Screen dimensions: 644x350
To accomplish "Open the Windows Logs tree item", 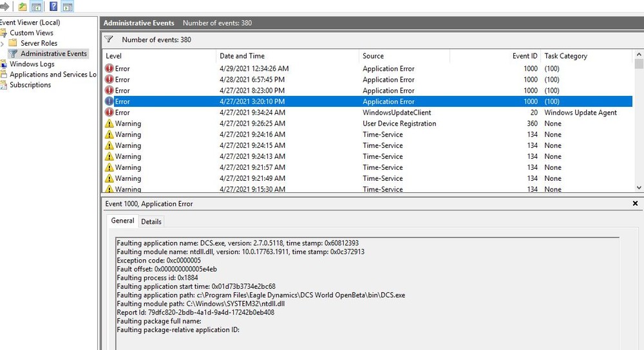I will (32, 64).
